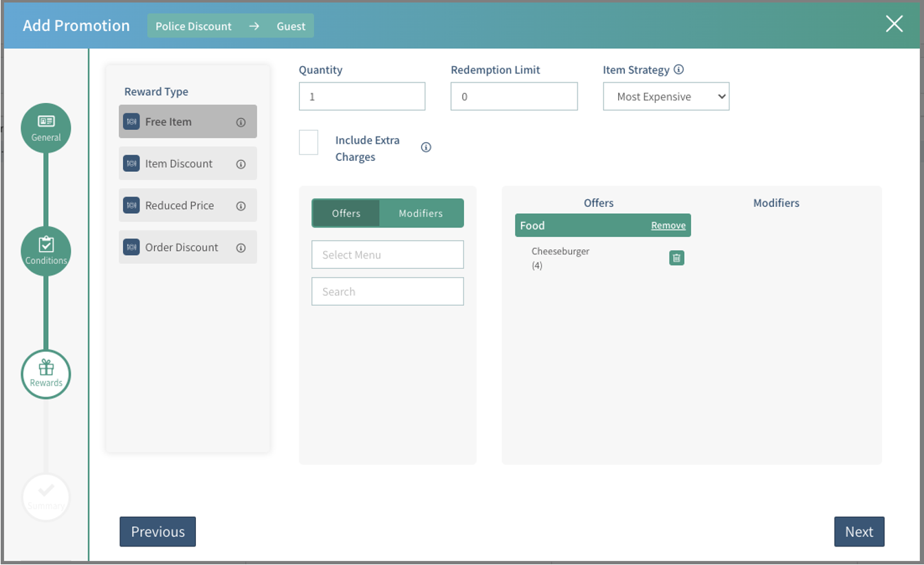Image resolution: width=924 pixels, height=565 pixels.
Task: Click info icon beside Include Extra Charges
Action: pos(426,147)
